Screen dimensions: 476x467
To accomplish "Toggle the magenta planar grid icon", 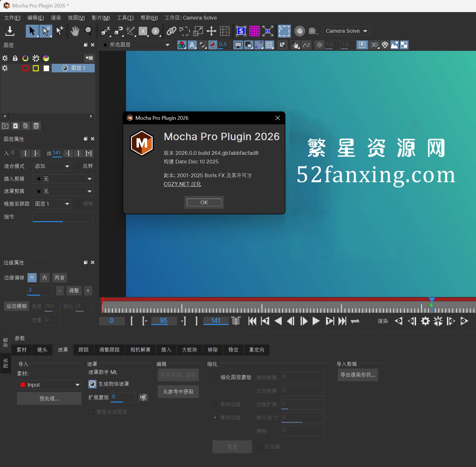I will [254, 31].
